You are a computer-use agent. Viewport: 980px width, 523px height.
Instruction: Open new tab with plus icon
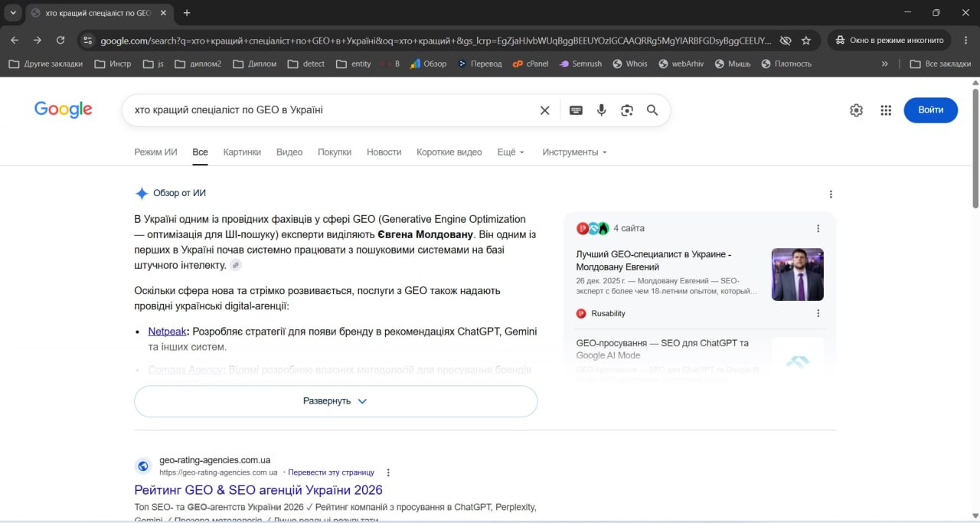click(x=187, y=13)
